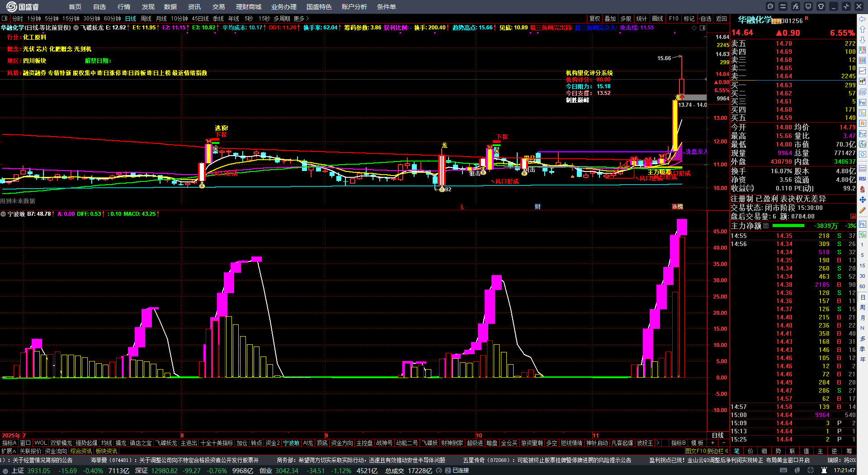Toggle the 画线 drawing tools
The image size is (868, 475).
coord(657,19)
